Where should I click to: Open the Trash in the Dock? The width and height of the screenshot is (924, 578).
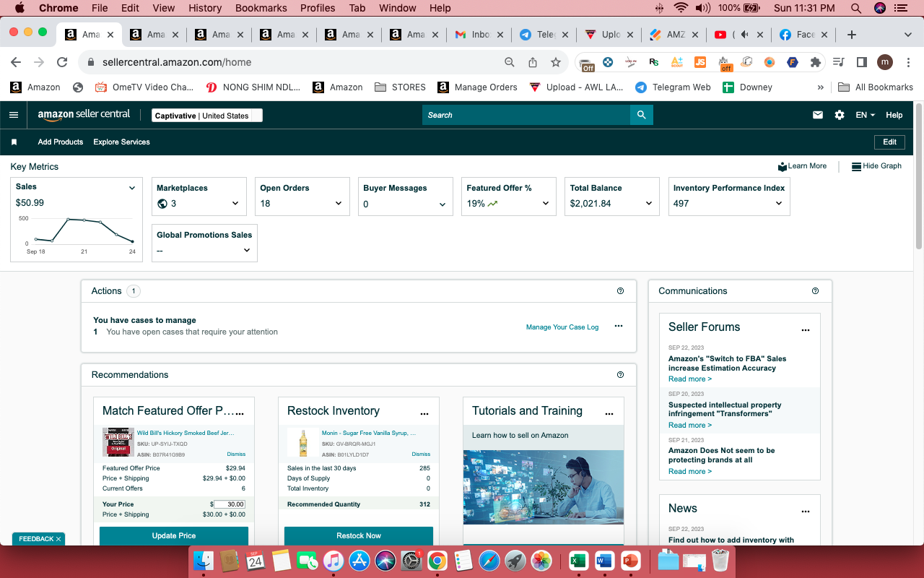[720, 560]
